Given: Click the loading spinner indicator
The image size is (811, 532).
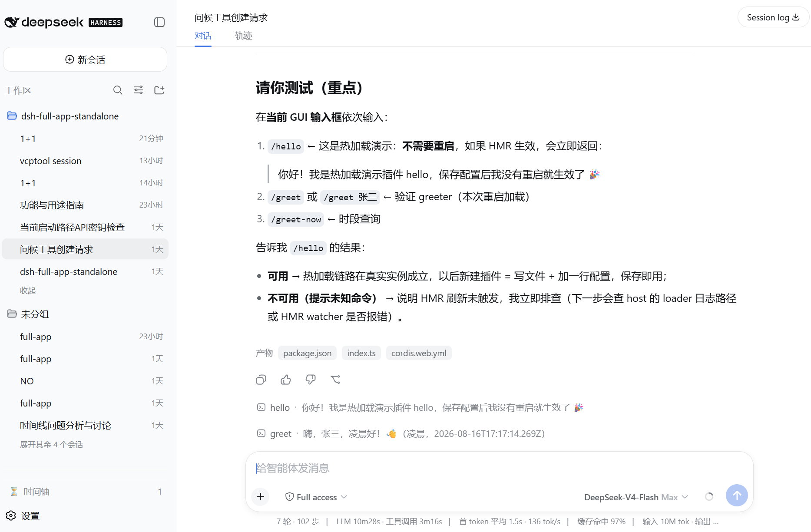Looking at the screenshot, I should [x=709, y=497].
